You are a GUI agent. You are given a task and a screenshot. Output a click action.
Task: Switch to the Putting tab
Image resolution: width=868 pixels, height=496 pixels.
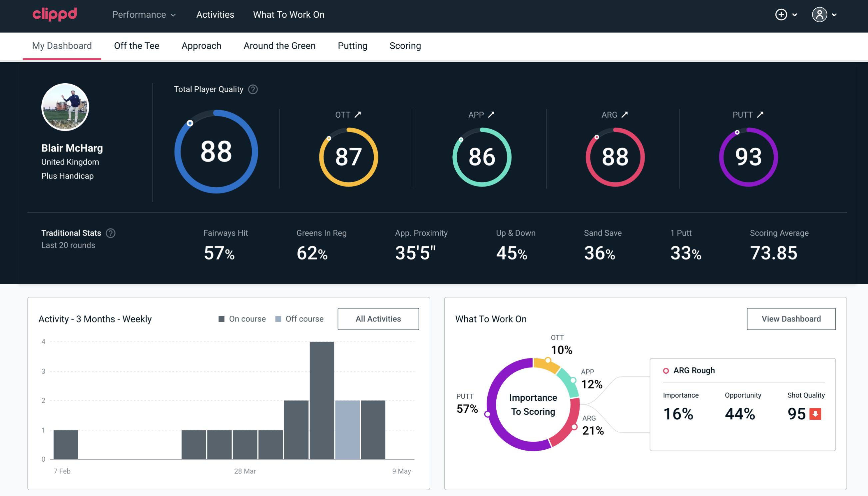[x=352, y=45]
